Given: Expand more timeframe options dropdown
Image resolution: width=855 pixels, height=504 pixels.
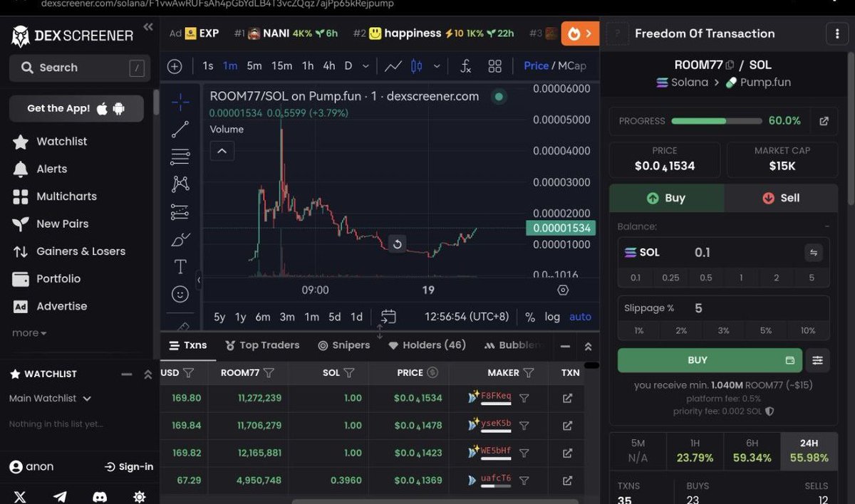Looking at the screenshot, I should pyautogui.click(x=366, y=66).
